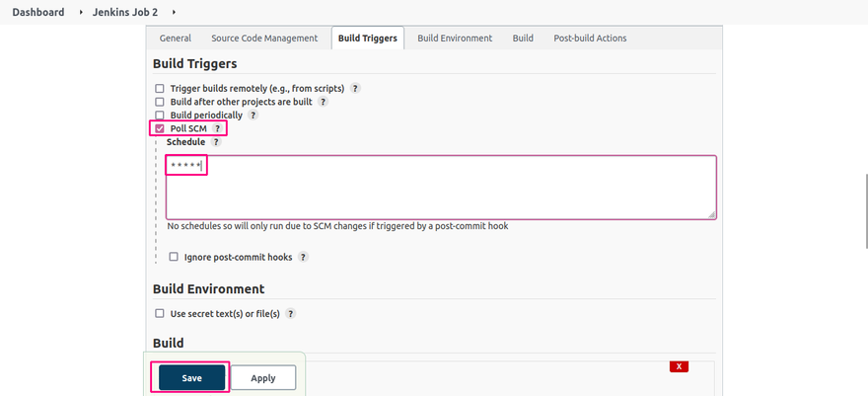Go to Dashboard breadcrumb link

38,12
